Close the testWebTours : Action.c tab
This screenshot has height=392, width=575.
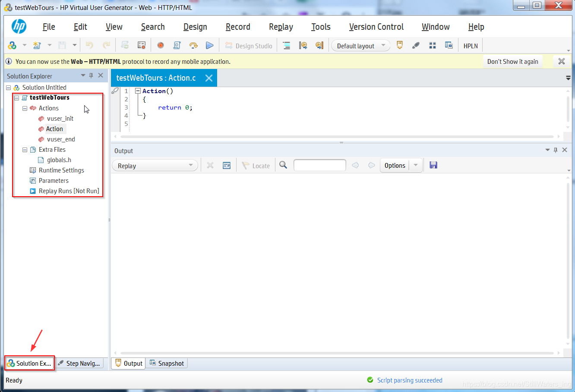tap(209, 78)
